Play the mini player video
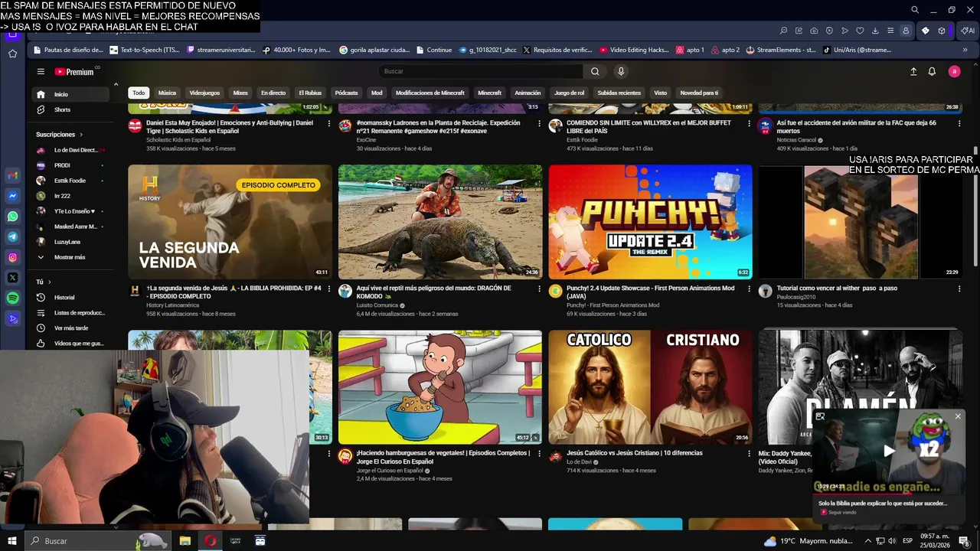Viewport: 980px width, 551px height. [x=889, y=451]
